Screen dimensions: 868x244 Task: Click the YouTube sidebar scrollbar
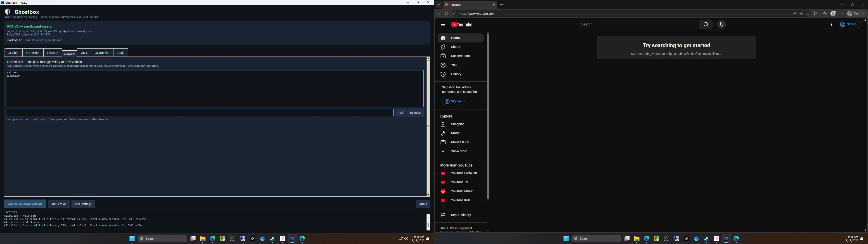point(488,116)
